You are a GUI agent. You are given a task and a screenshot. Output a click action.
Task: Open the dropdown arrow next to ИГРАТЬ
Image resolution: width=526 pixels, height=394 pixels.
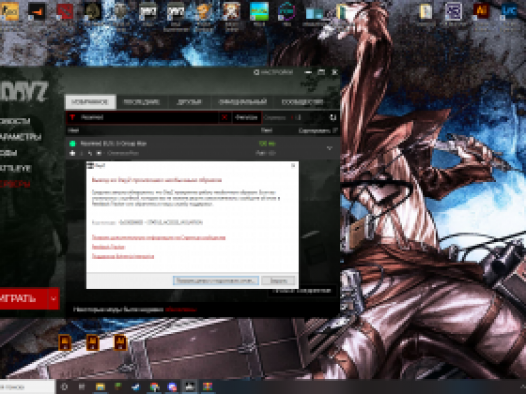pos(54,298)
